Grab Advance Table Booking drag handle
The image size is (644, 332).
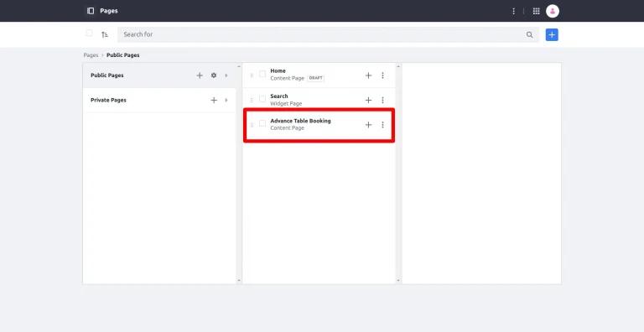point(252,125)
